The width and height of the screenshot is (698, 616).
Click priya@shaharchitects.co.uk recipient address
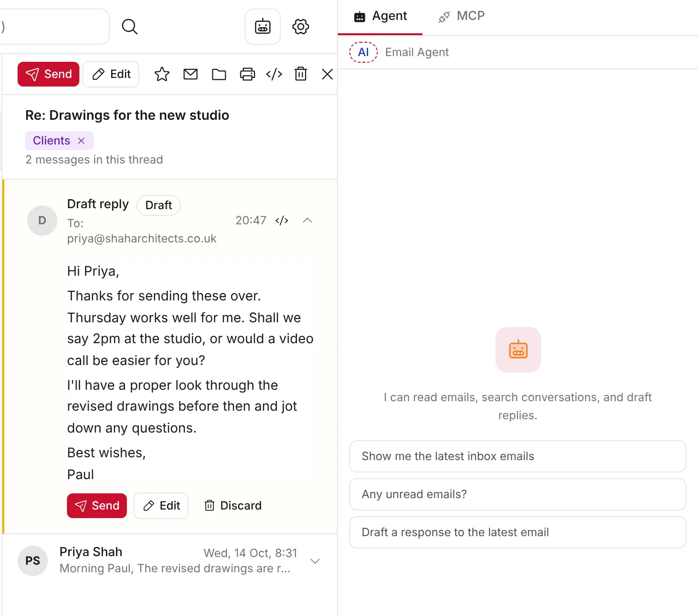(x=142, y=239)
